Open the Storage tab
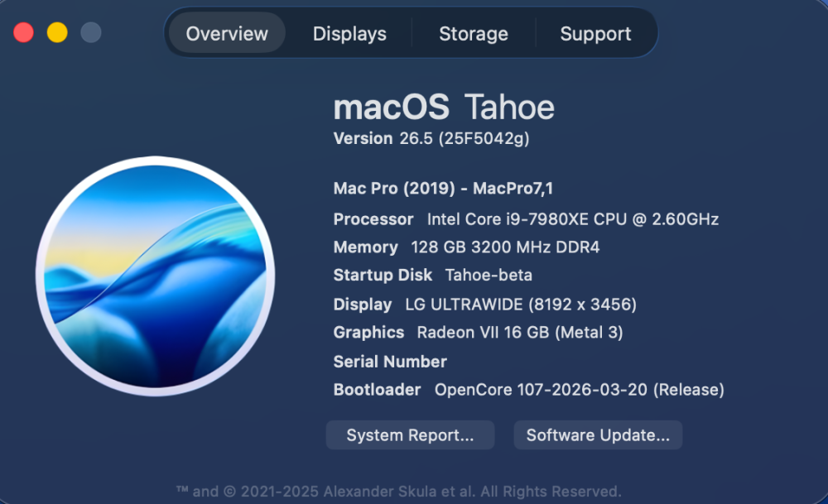This screenshot has width=828, height=504. click(x=474, y=33)
